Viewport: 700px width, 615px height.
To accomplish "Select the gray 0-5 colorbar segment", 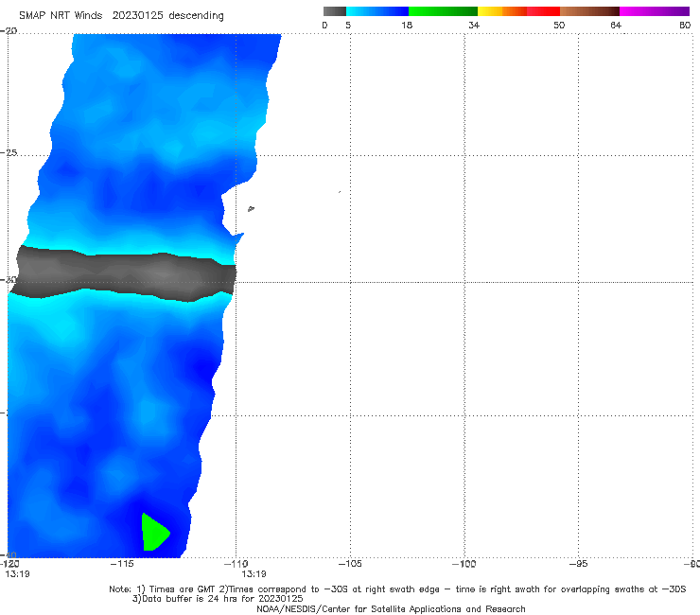I will pyautogui.click(x=335, y=11).
